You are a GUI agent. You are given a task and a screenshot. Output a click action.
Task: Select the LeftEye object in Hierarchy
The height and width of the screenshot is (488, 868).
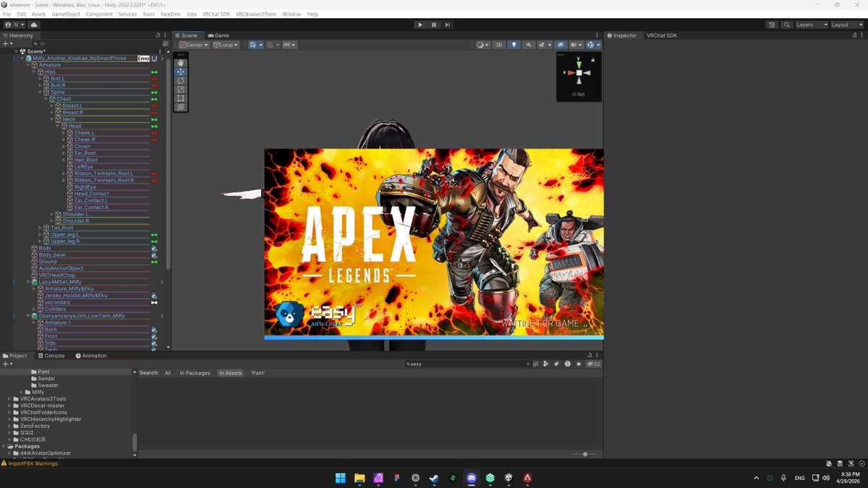tap(84, 167)
